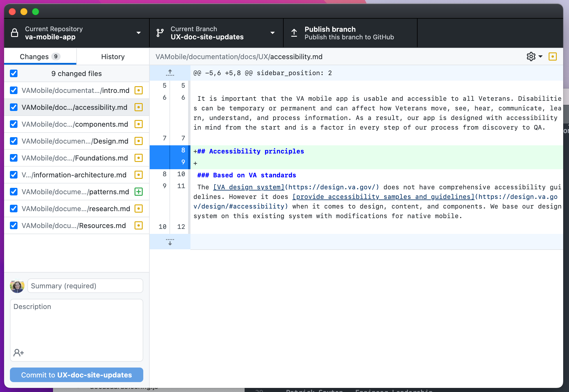Screen dimensions: 569x392
Task: Commit to UX-doc-site-updates branch button
Action: pos(77,375)
